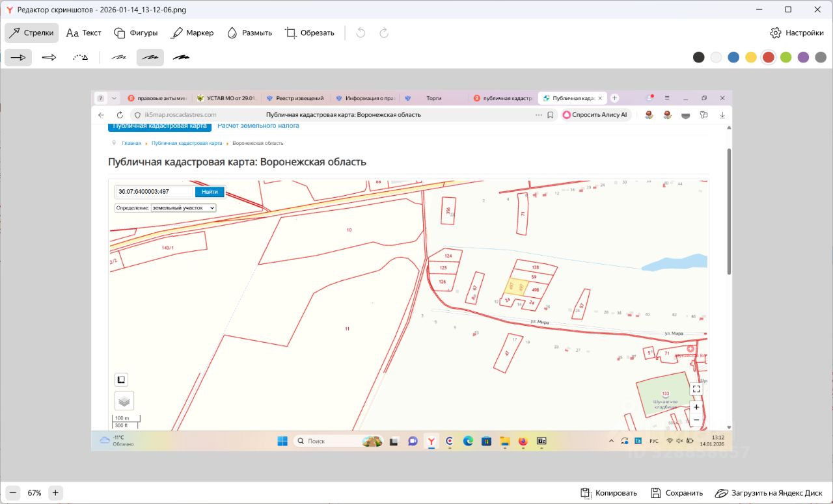This screenshot has height=504, width=833.
Task: Select the Стрелки arrow tool
Action: pyautogui.click(x=31, y=33)
